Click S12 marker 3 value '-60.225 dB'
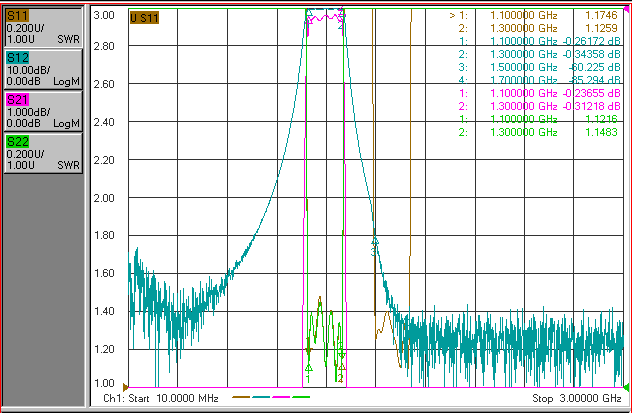The width and height of the screenshot is (632, 413). pyautogui.click(x=594, y=67)
